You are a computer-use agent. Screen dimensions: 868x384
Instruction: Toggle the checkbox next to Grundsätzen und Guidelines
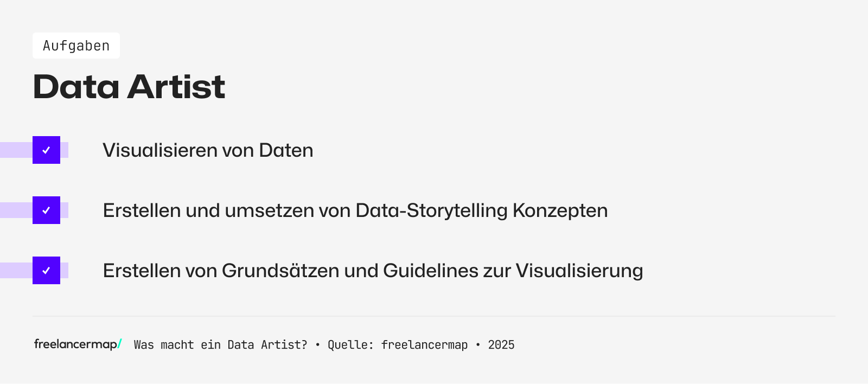(46, 271)
